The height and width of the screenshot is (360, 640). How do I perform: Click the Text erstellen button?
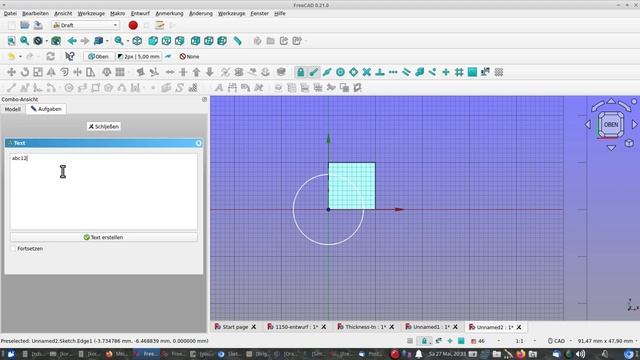(104, 237)
